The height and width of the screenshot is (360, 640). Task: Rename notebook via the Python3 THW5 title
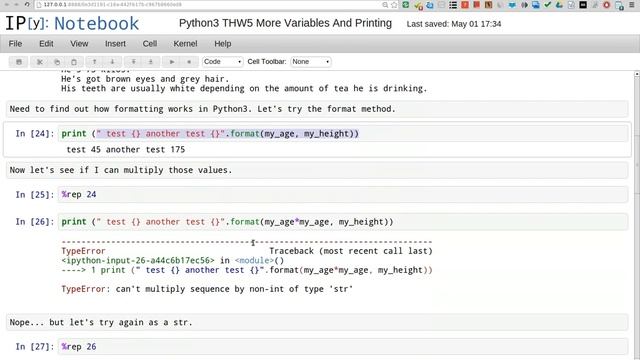285,23
